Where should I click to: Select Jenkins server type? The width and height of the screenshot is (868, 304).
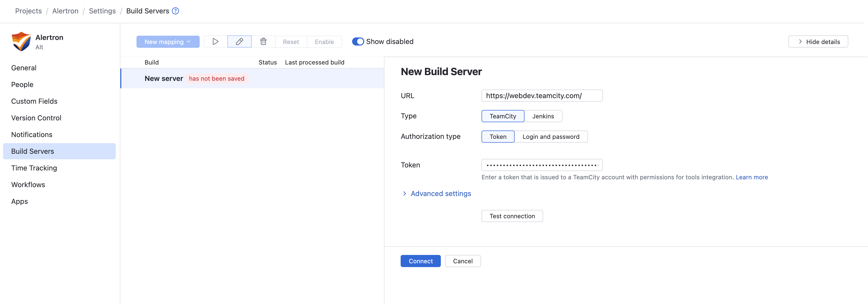(x=543, y=116)
